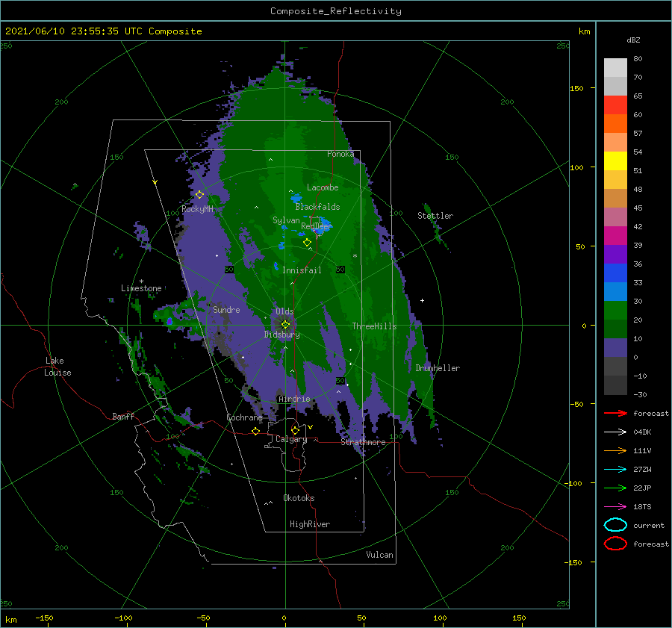Click the dBZ legend heading
672x628 pixels.
click(633, 40)
